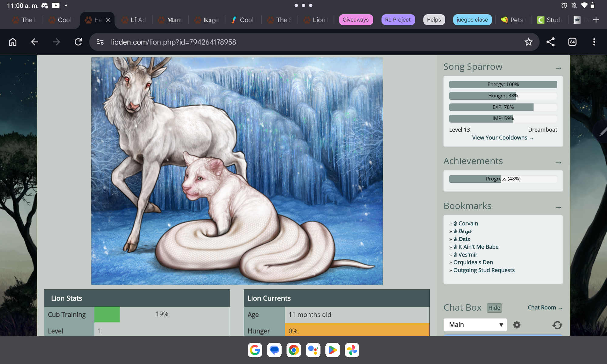This screenshot has width=607, height=364.
Task: Switch to the Lion tab
Action: tap(316, 20)
